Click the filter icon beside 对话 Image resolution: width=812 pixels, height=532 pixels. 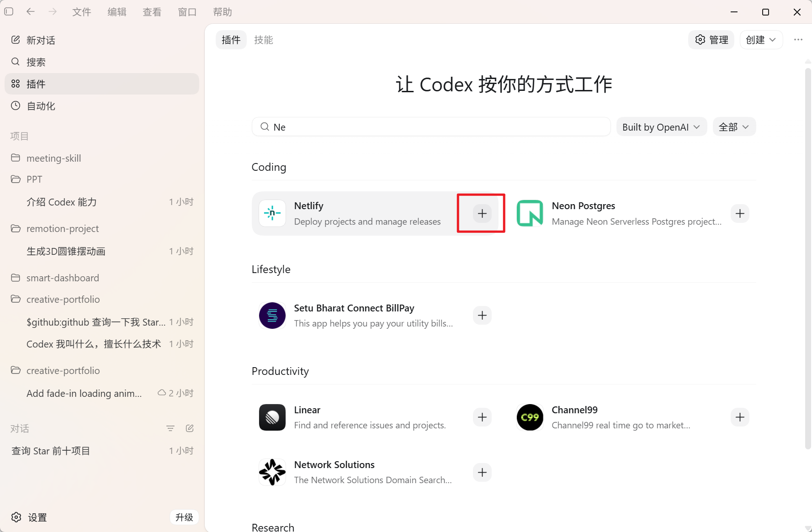click(170, 428)
